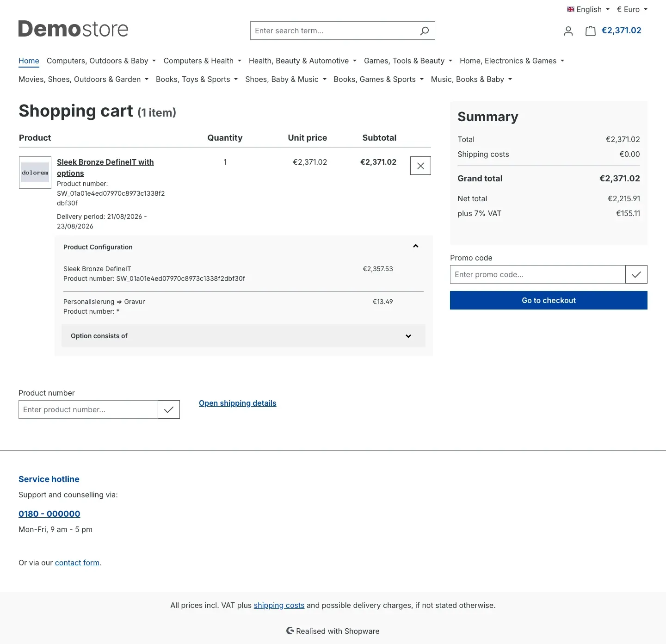Click the Realised with Shopware text

coord(338,631)
